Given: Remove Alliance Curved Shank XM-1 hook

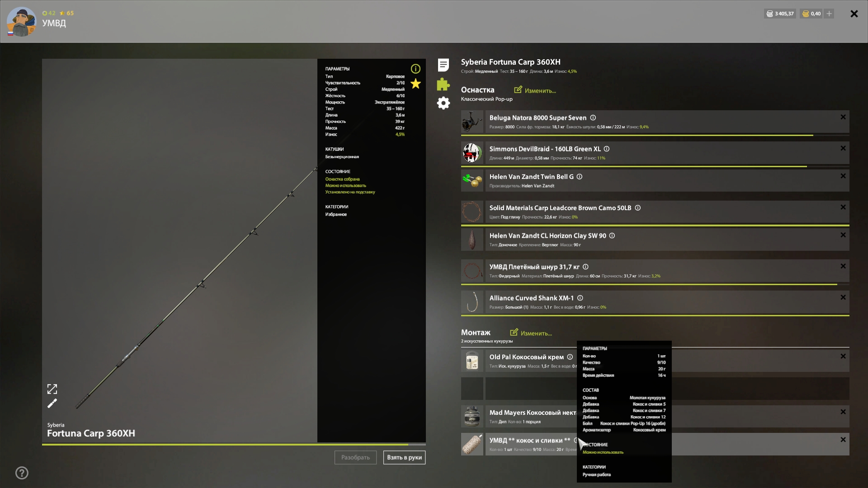Looking at the screenshot, I should click(x=843, y=297).
